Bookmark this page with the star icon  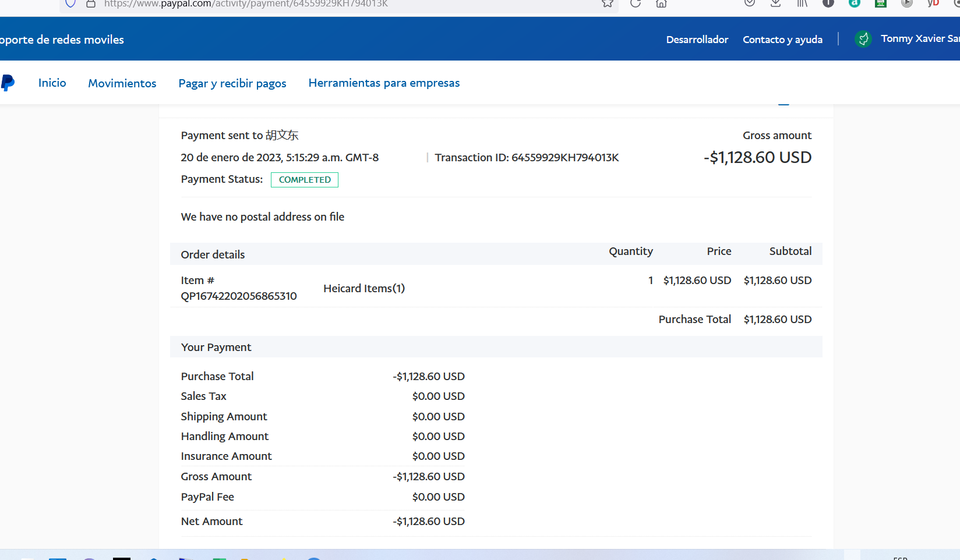608,3
